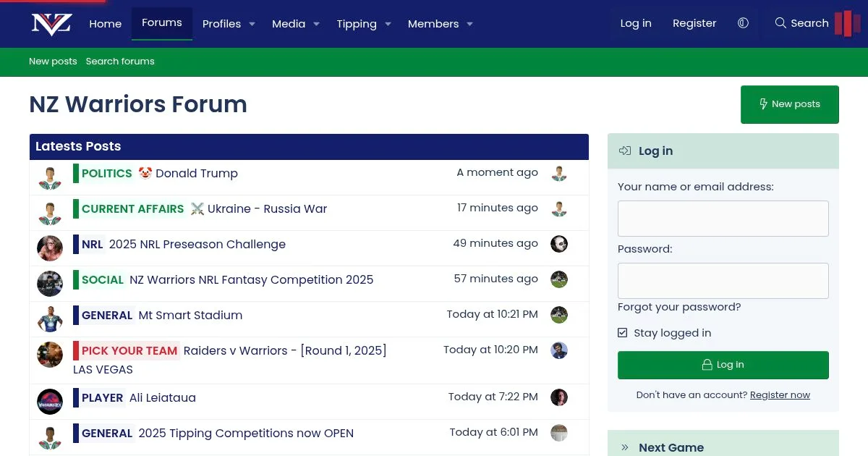Click the double-chevron icon next to Next Game
Viewport: 868px width, 456px height.
point(625,447)
